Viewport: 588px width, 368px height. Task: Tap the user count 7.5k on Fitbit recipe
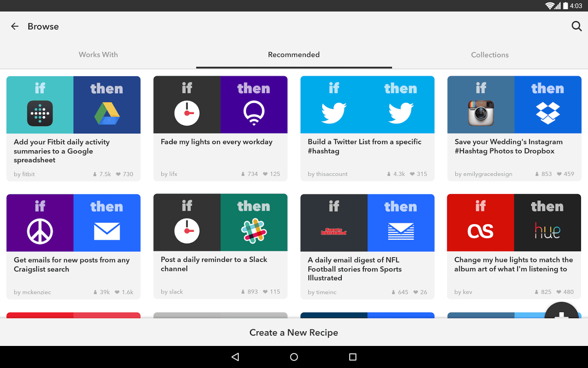tap(102, 174)
